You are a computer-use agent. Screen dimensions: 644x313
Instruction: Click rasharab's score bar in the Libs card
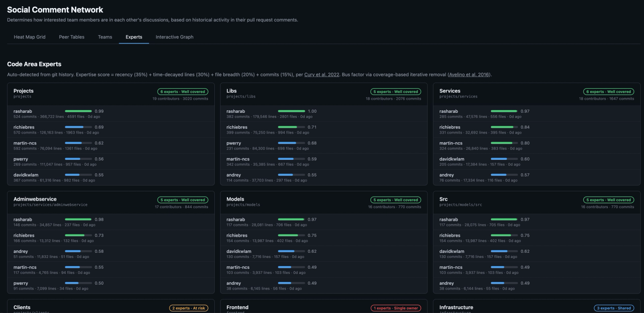tap(291, 111)
